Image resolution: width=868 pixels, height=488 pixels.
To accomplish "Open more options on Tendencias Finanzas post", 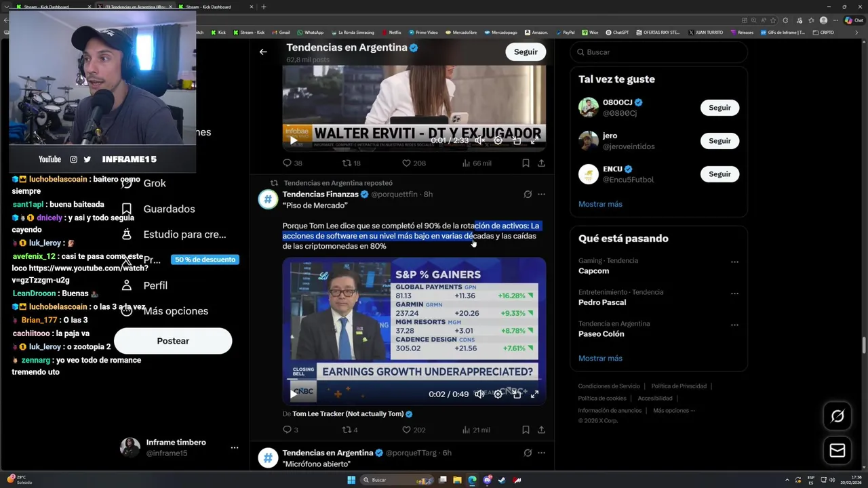I will 541,194.
